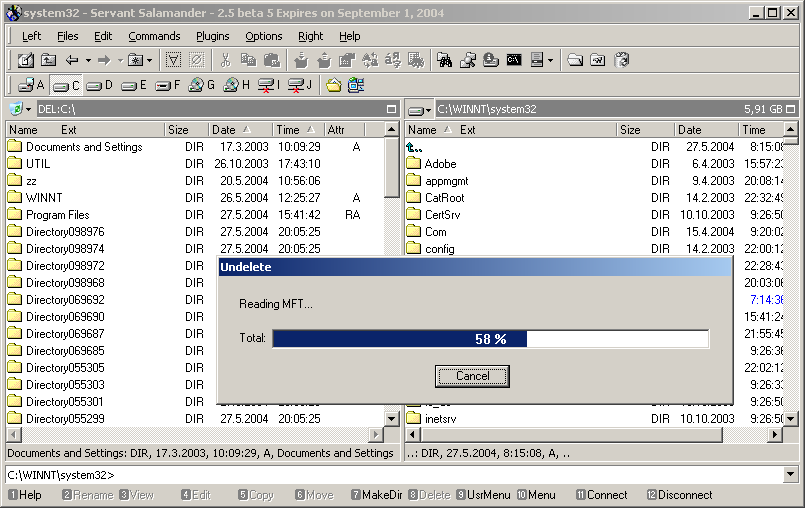Click F9 UsrMenu in bottom bar
805x508 pixels.
click(483, 495)
